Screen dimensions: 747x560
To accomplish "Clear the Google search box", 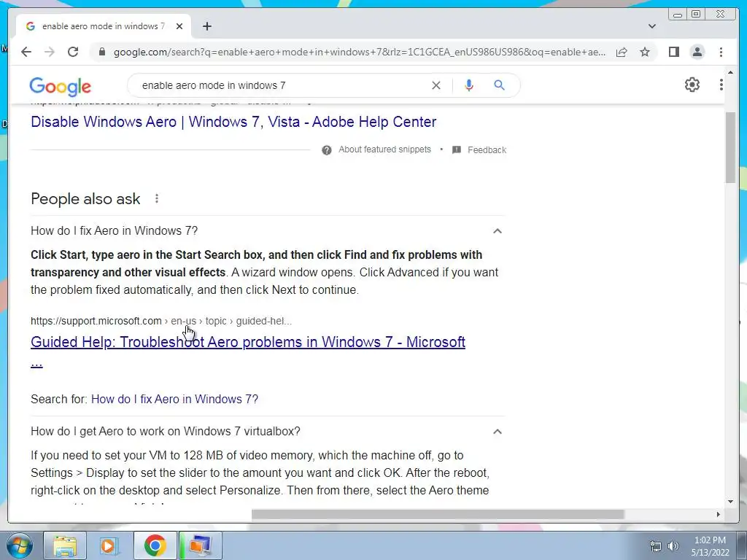I will [x=436, y=85].
